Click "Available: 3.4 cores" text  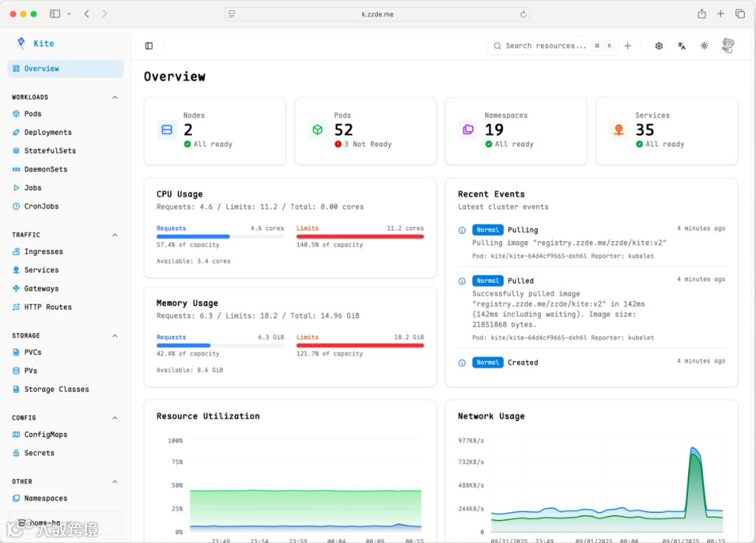193,261
